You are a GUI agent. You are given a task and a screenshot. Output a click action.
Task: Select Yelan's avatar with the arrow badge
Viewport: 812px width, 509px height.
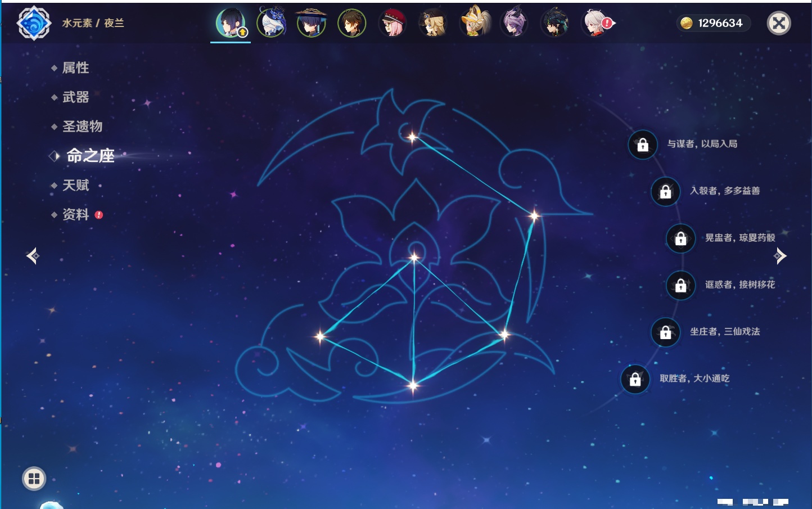coord(231,23)
